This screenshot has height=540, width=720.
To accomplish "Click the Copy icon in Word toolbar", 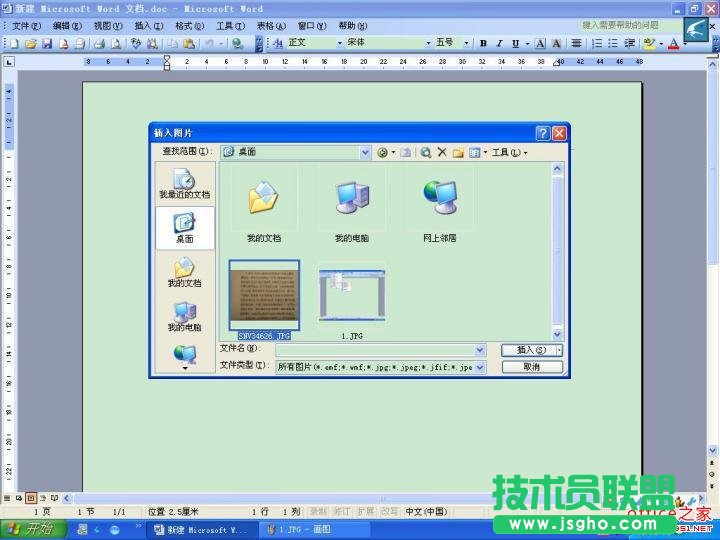I will coord(173,44).
